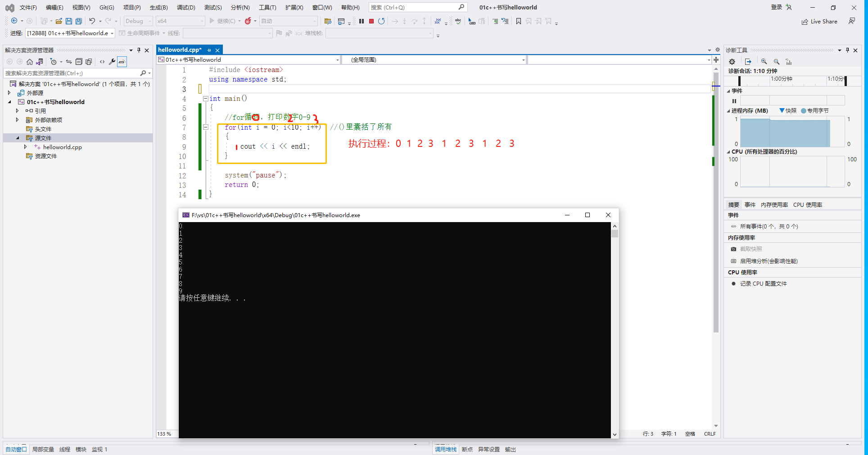
Task: Click 记录 CPU 配置文件 option
Action: (764, 283)
